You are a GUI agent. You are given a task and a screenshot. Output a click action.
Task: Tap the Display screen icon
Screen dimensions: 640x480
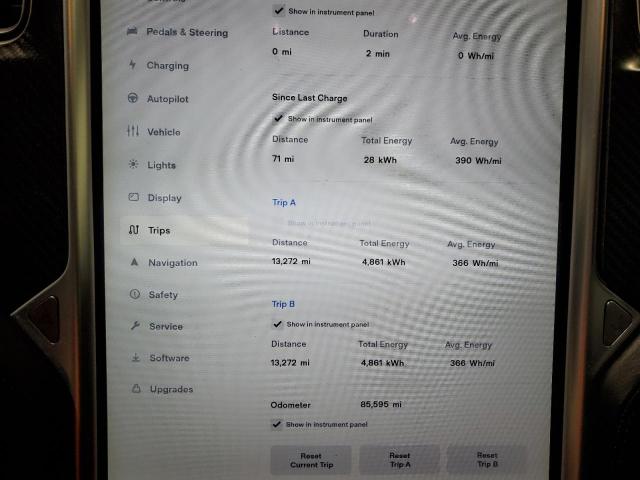(133, 198)
